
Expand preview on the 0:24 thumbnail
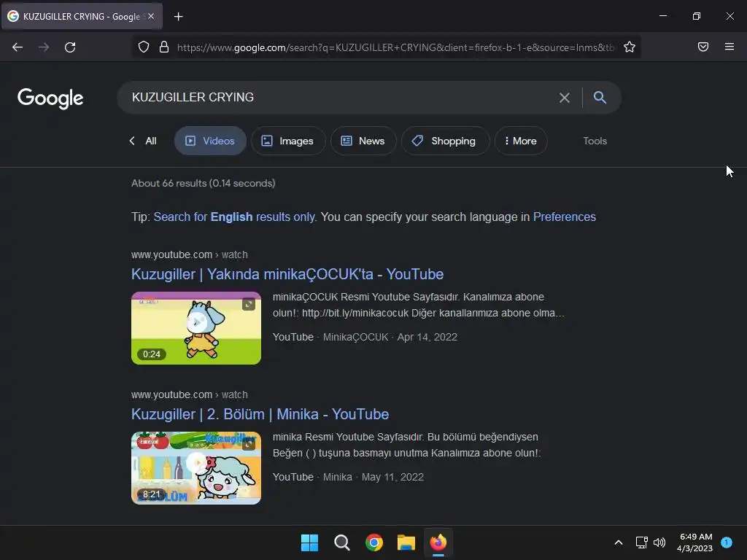coord(249,304)
